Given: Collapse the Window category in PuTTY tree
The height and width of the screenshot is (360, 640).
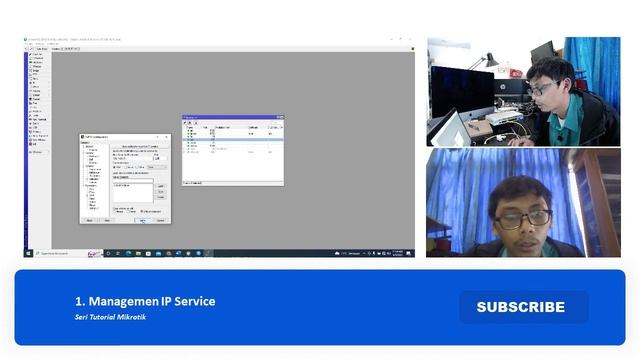Looking at the screenshot, I should pos(83,166).
